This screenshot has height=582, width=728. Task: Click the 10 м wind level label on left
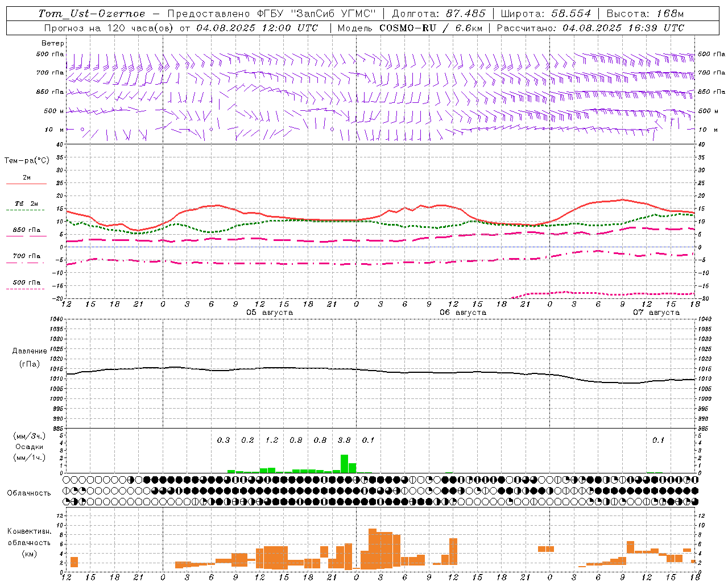54,130
